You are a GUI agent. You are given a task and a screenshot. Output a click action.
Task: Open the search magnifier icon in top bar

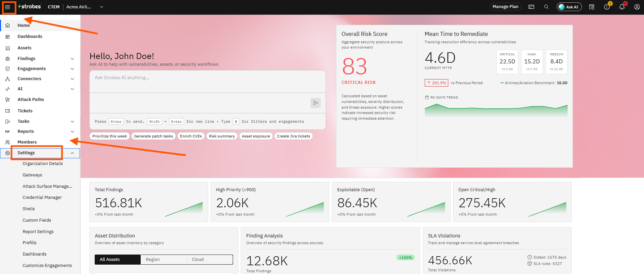(x=546, y=7)
